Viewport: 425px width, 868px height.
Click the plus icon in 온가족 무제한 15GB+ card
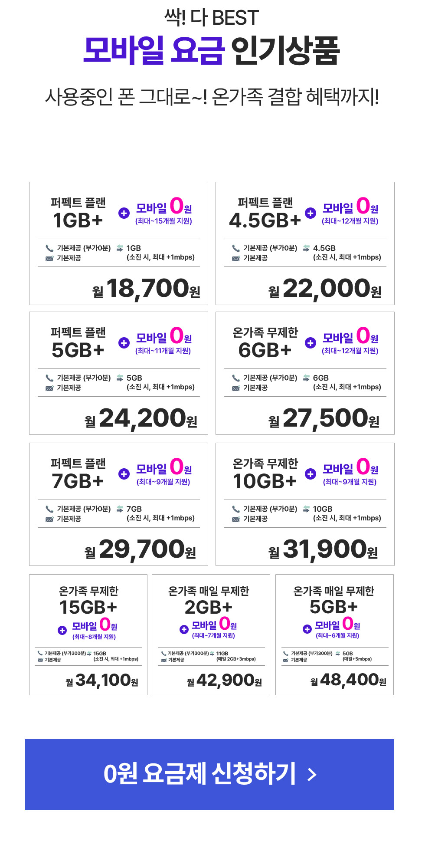(x=62, y=631)
